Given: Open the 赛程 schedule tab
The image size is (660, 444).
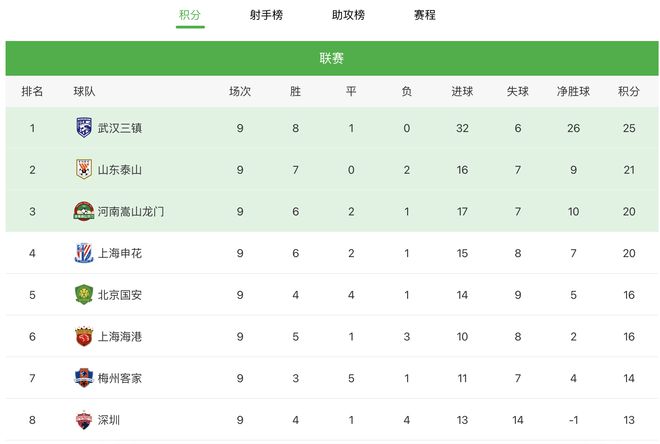Looking at the screenshot, I should tap(424, 15).
